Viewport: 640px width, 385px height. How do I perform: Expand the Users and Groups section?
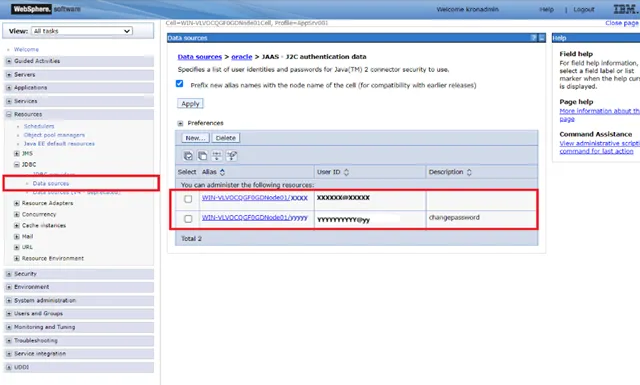coord(9,314)
